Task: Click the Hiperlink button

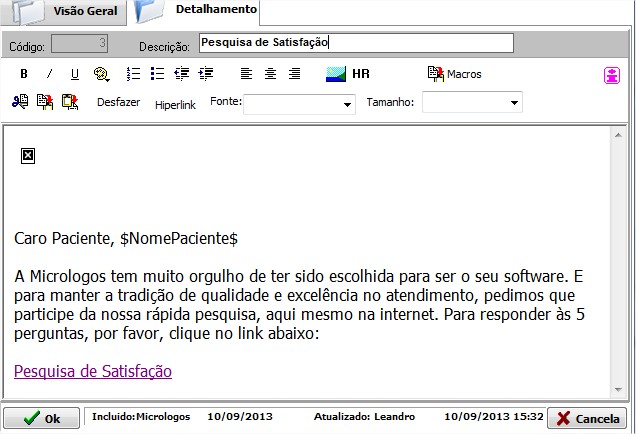Action: click(x=175, y=104)
